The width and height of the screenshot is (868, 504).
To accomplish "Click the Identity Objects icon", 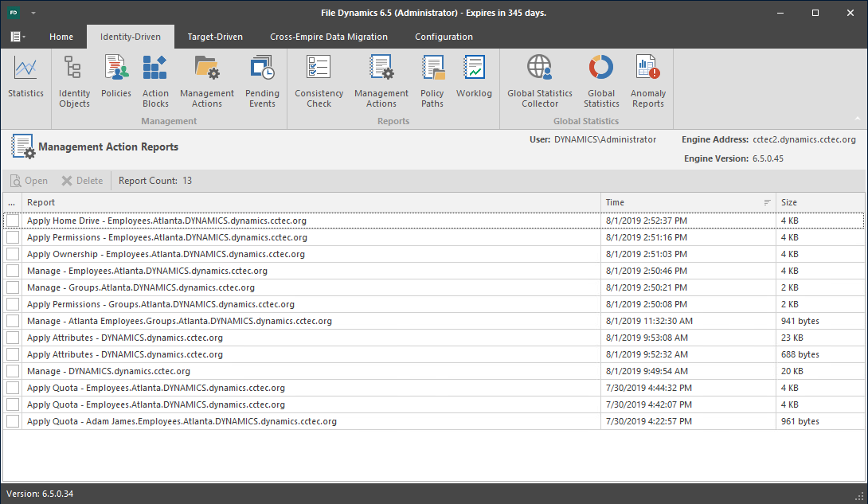I will click(x=74, y=81).
